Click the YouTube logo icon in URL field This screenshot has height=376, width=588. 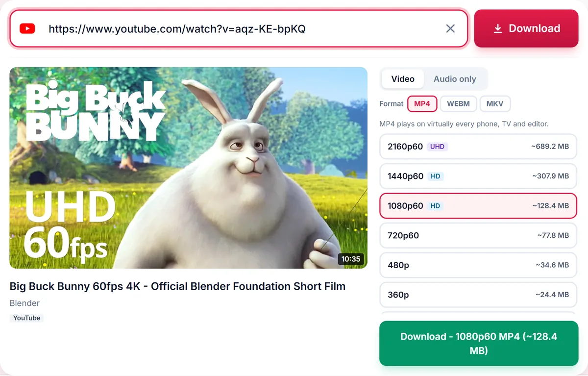[x=27, y=29]
